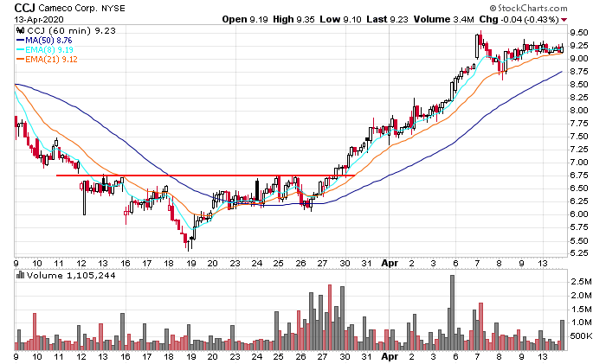The width and height of the screenshot is (606, 364).
Task: Click the 7.50 price axis label
Action: tap(579, 137)
